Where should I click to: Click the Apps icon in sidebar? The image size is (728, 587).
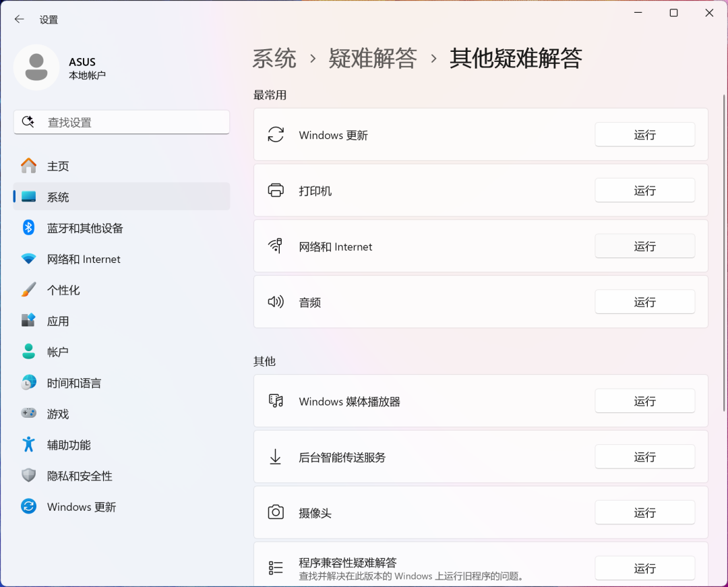pos(28,321)
